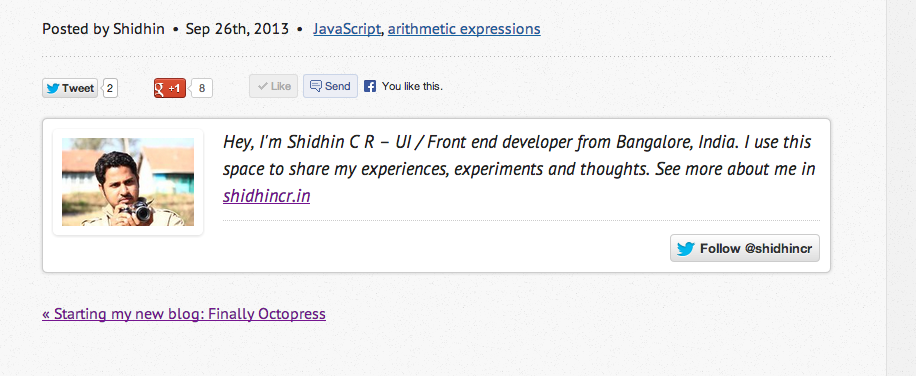Open the JavaScript category link
This screenshot has width=916, height=376.
[347, 29]
